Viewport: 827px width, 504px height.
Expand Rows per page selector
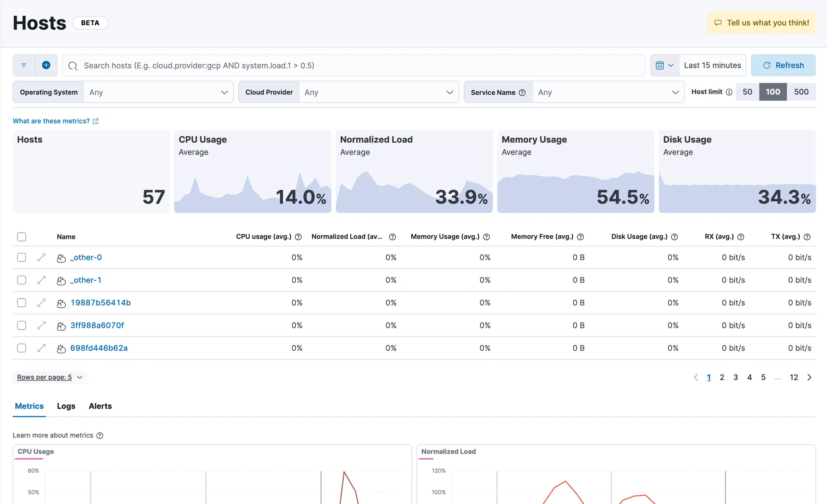pos(50,377)
